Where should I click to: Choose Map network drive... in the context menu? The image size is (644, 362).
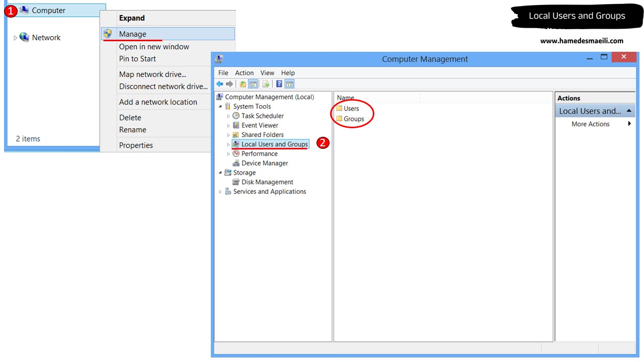click(x=152, y=74)
